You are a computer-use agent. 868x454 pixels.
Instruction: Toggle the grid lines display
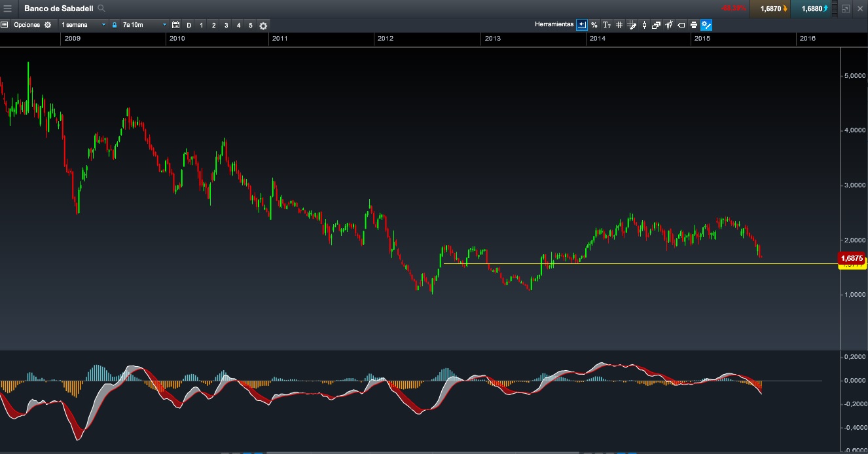619,25
